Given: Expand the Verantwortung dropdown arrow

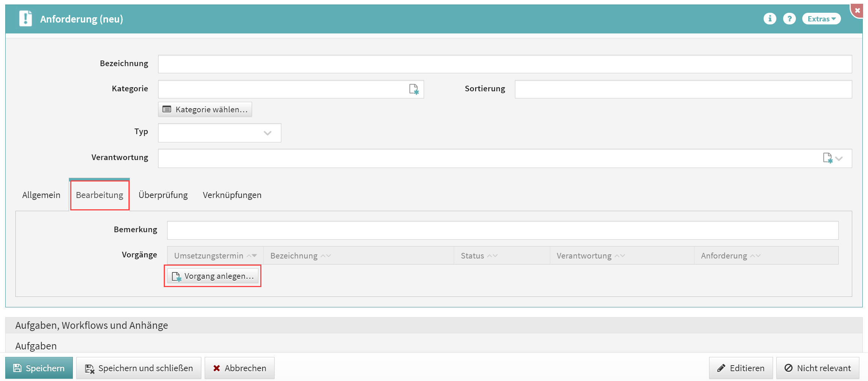Looking at the screenshot, I should (x=839, y=159).
